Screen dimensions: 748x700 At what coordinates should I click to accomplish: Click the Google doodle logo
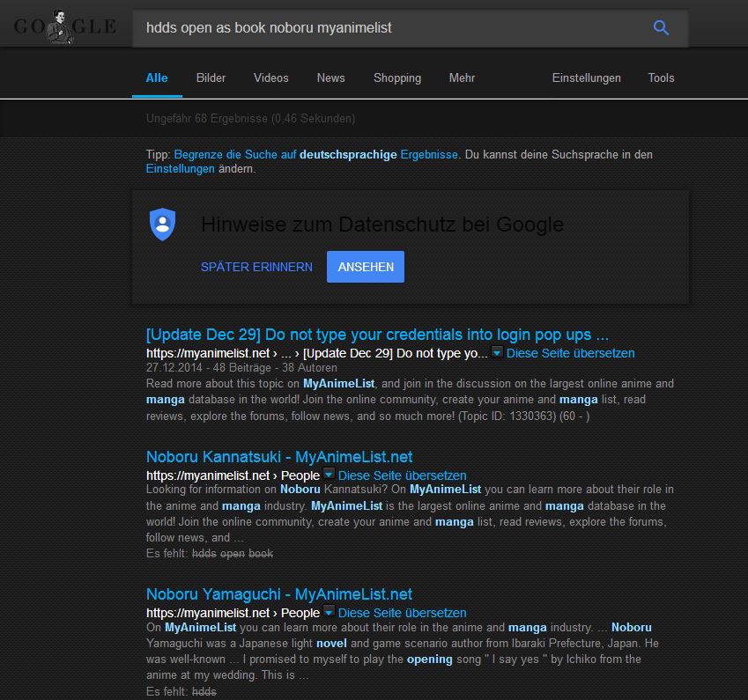point(64,27)
